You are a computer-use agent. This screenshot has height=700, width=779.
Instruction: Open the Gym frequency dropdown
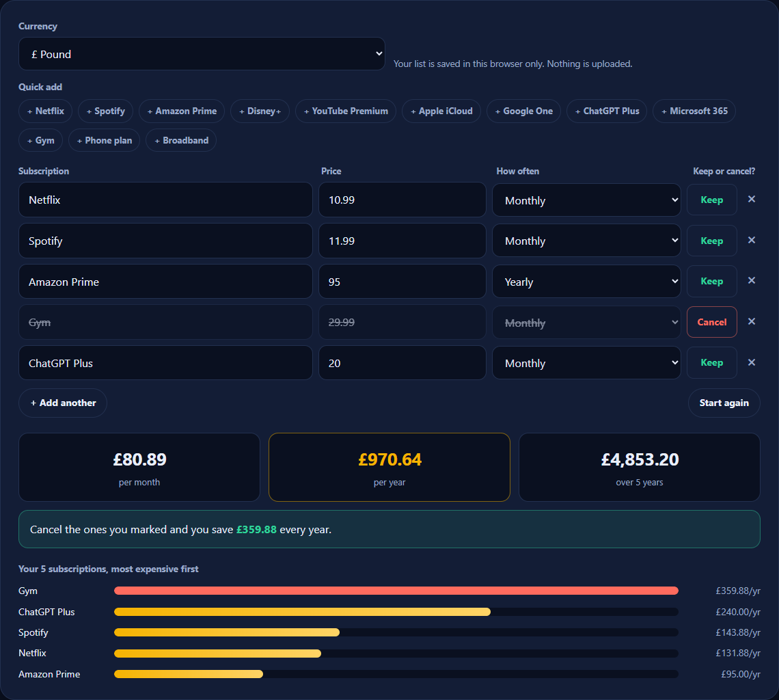[x=586, y=322]
